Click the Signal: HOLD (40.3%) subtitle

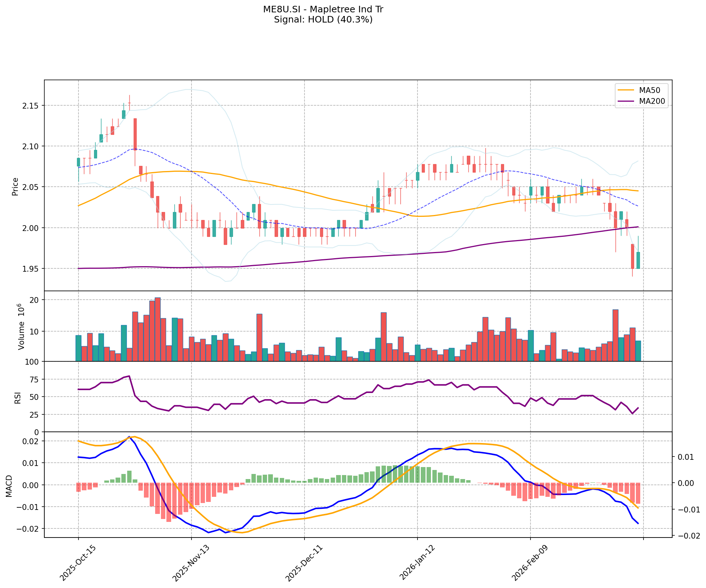(323, 20)
